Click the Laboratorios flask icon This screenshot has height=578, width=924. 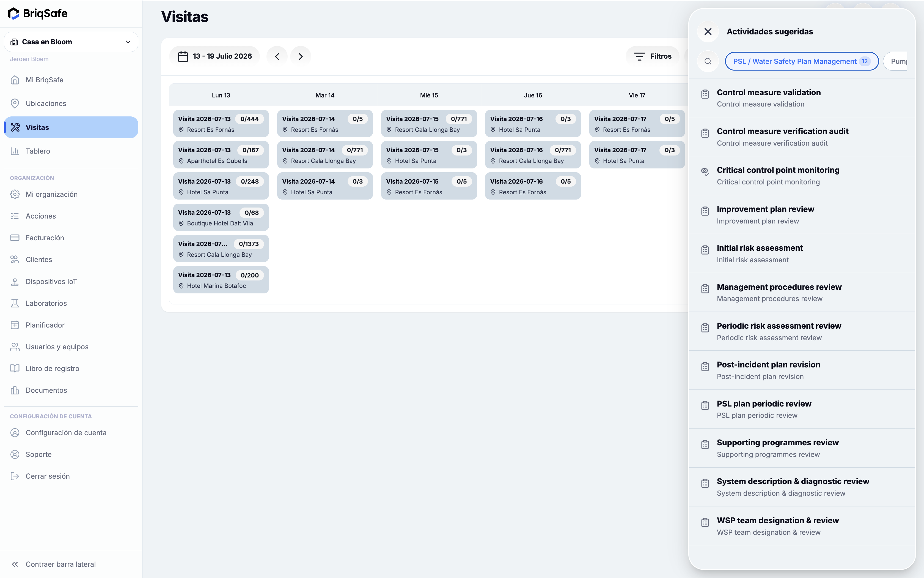[15, 303]
